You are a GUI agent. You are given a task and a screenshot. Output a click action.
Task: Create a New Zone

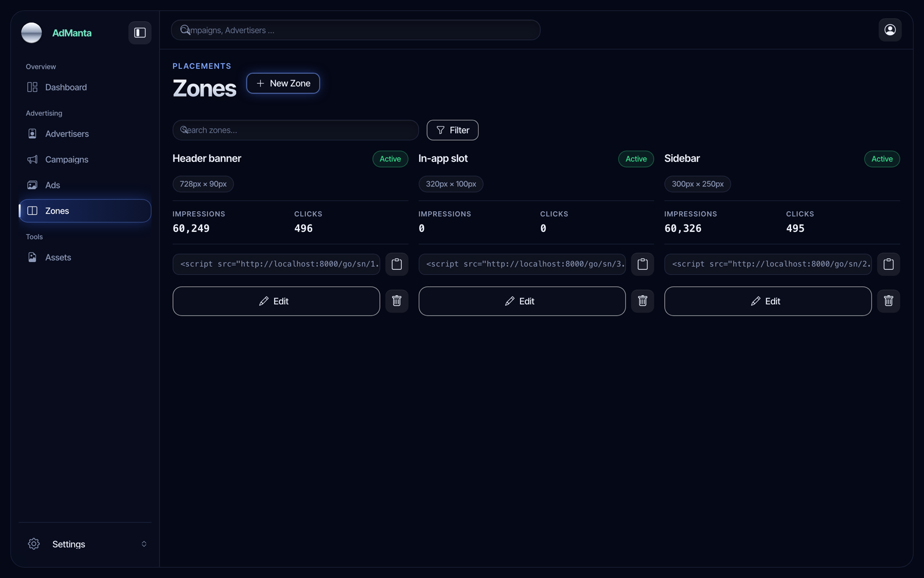coord(283,83)
